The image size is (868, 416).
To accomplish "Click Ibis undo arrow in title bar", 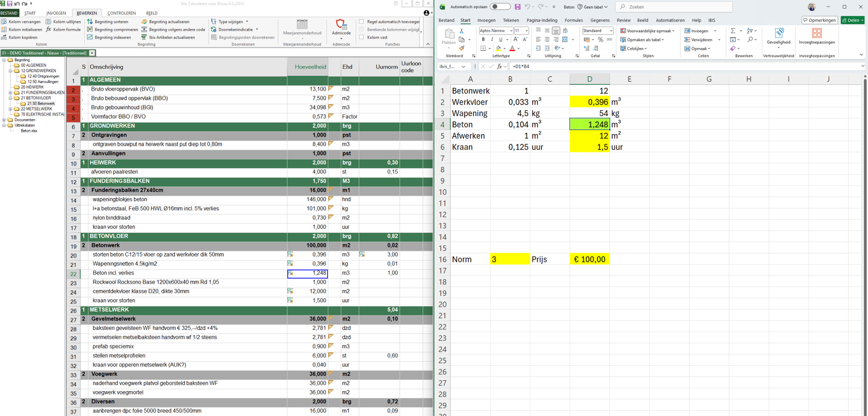I will [x=17, y=4].
